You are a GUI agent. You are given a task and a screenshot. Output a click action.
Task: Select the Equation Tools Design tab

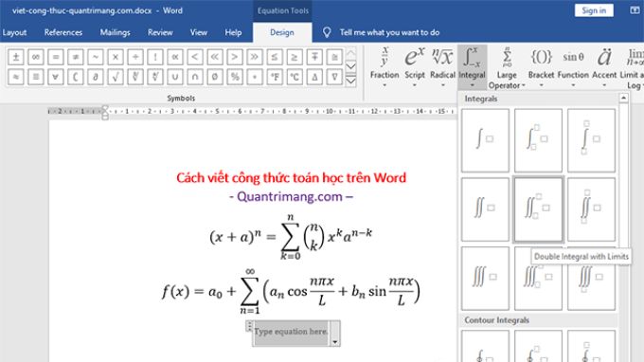[x=282, y=32]
